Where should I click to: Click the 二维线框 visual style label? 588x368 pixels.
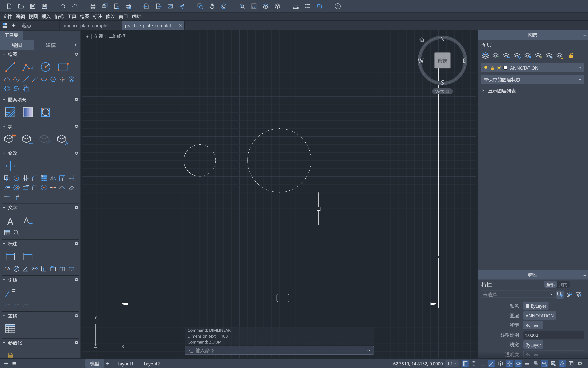coord(117,36)
